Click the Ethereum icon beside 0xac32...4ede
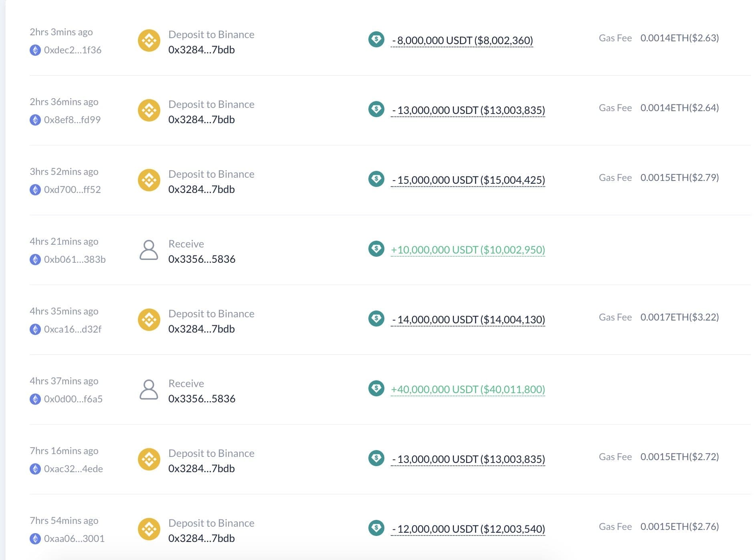This screenshot has height=560, width=756. [35, 469]
